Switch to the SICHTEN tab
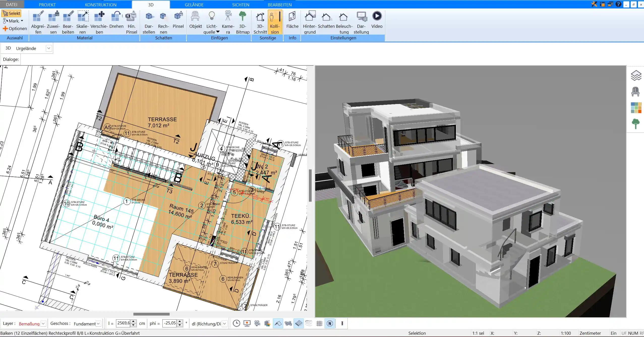 pos(241,5)
